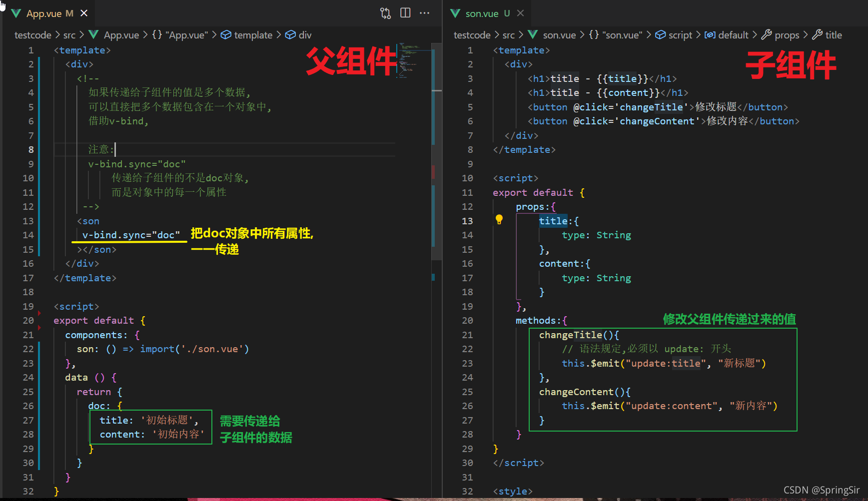Select the template breadcrumb in left editor

[x=253, y=35]
